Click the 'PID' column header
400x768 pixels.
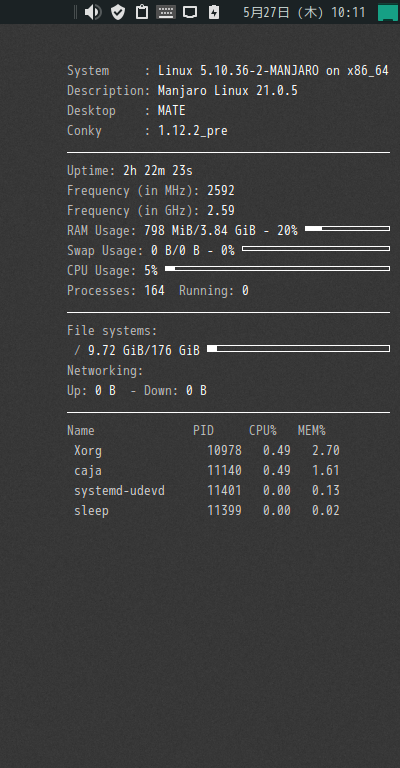[204, 431]
